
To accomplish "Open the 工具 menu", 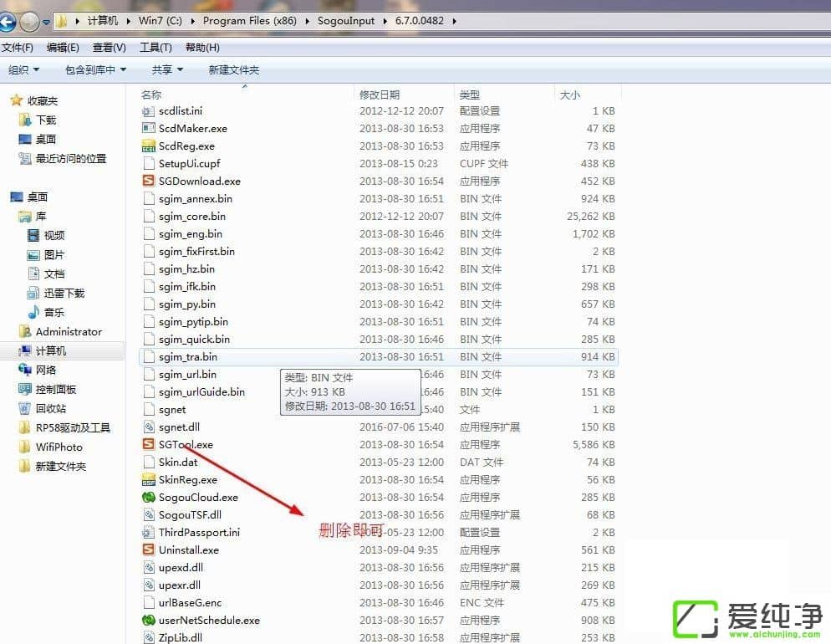I will (x=155, y=48).
